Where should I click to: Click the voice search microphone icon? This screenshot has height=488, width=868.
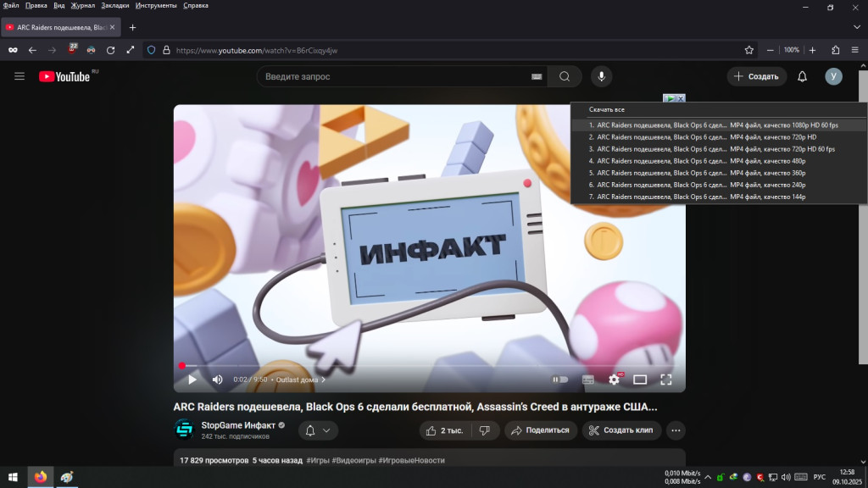tap(601, 76)
